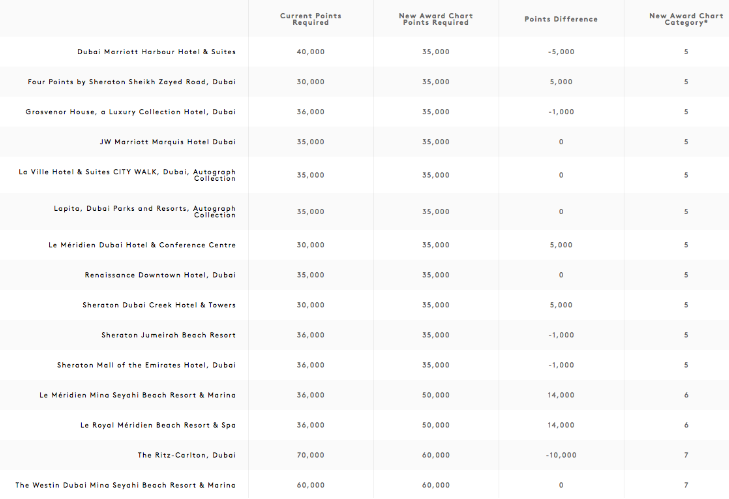This screenshot has height=499, width=729.
Task: Open The Ritz-Carlton, Dubai row
Action: [186, 455]
